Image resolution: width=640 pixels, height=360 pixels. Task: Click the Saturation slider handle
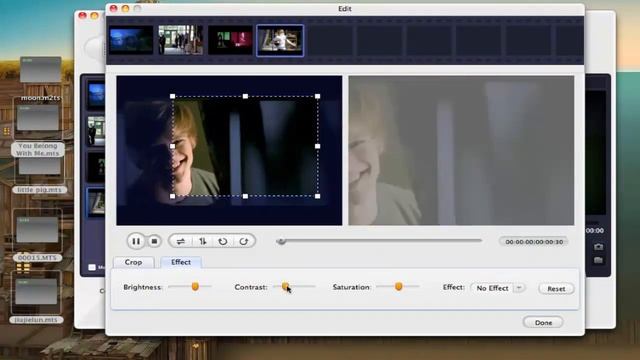point(398,287)
